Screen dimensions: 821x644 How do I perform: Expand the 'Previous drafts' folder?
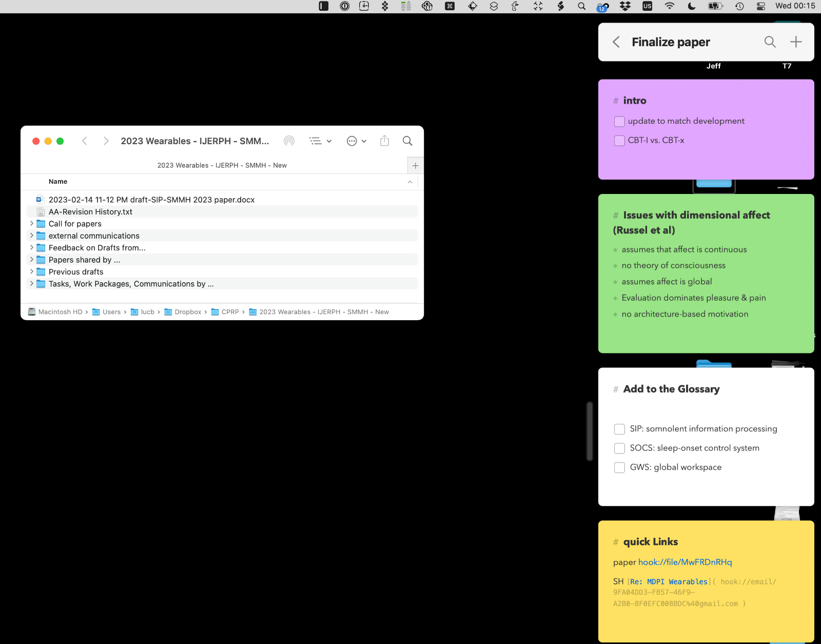(x=32, y=272)
